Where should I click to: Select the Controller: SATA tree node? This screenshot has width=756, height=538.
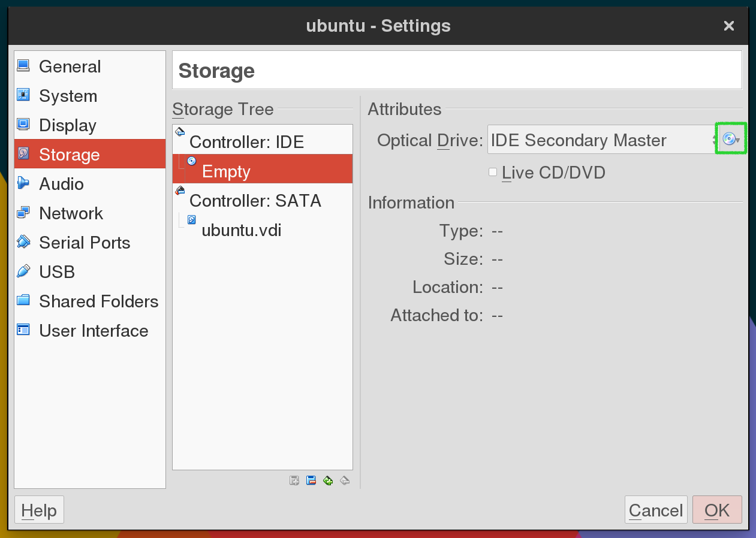coord(263,198)
